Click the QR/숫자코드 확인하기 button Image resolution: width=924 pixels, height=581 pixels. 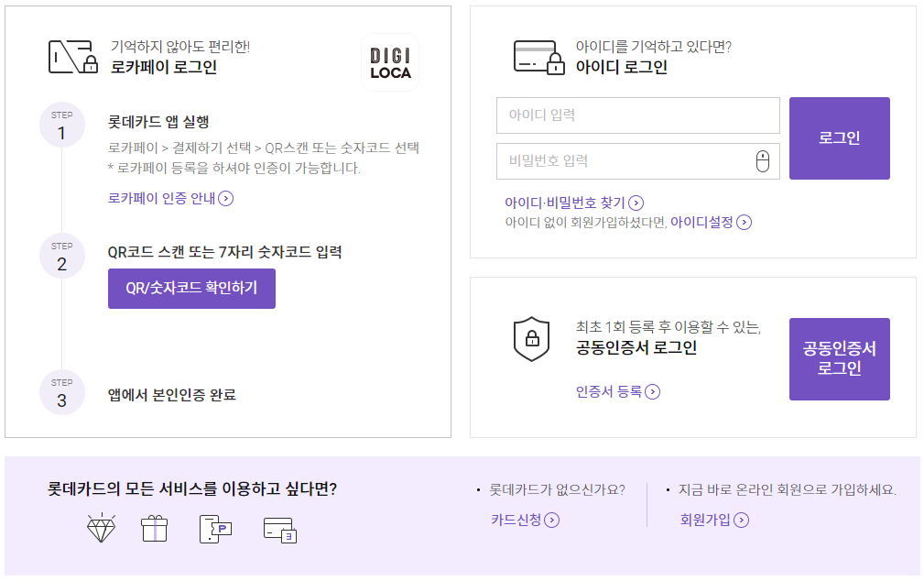click(x=191, y=289)
